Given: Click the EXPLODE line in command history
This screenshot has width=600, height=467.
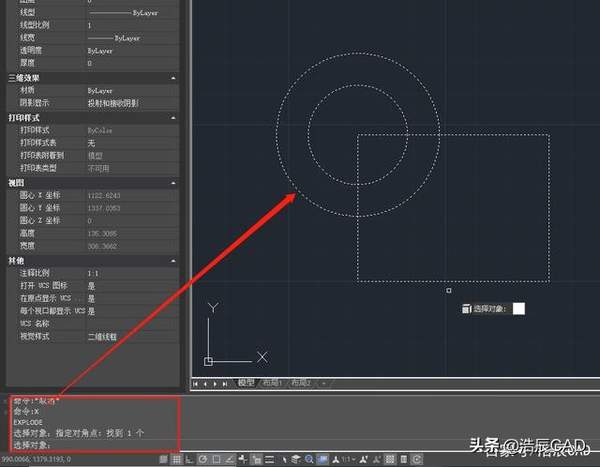Looking at the screenshot, I should click(28, 422).
